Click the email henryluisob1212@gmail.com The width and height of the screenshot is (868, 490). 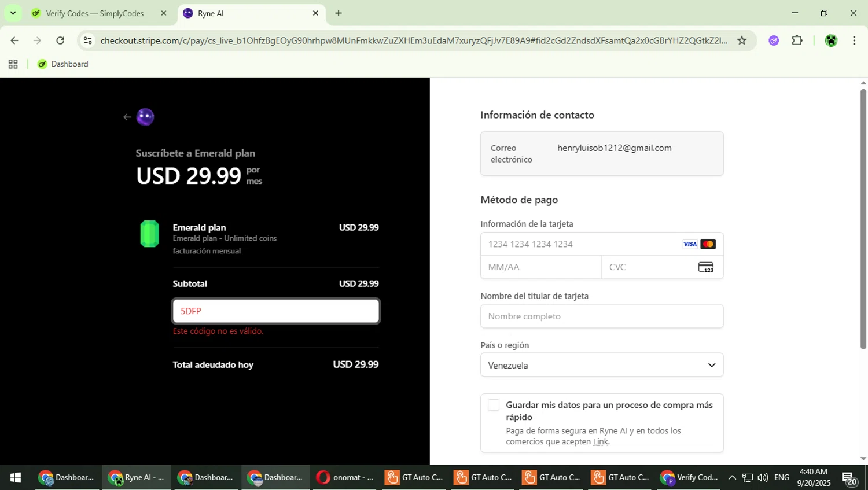pos(615,148)
